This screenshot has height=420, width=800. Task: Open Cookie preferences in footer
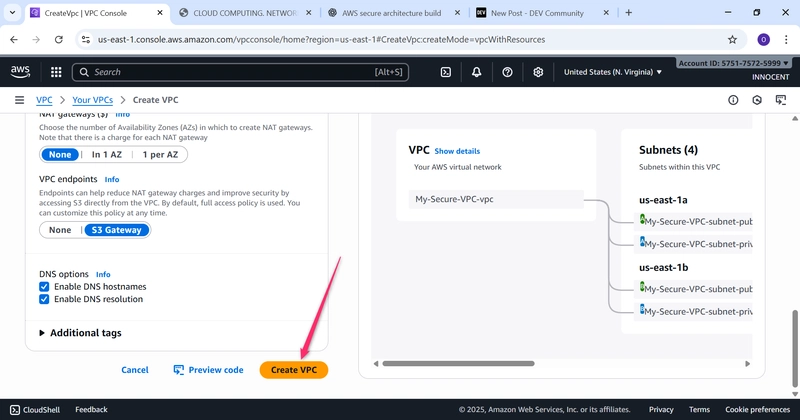point(758,409)
